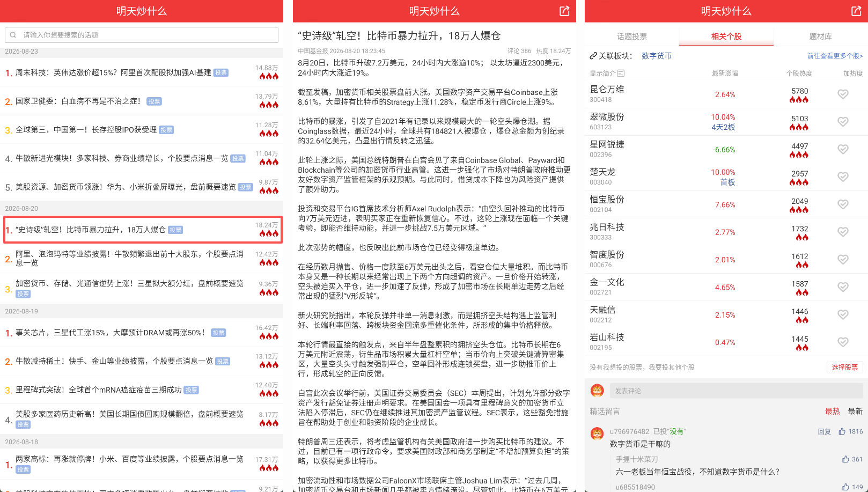Viewport: 868px width, 492px height.
Task: Click the 投票 tag on 周末科技 topic
Action: click(x=221, y=72)
